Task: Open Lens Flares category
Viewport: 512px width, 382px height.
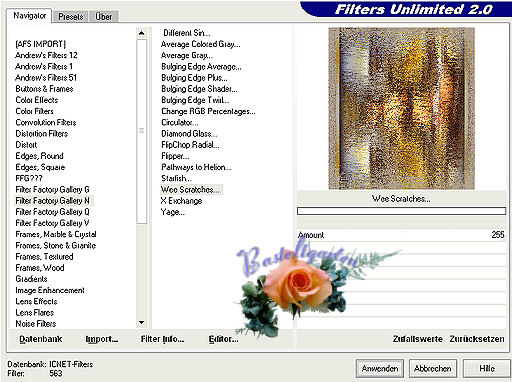Action: point(34,312)
